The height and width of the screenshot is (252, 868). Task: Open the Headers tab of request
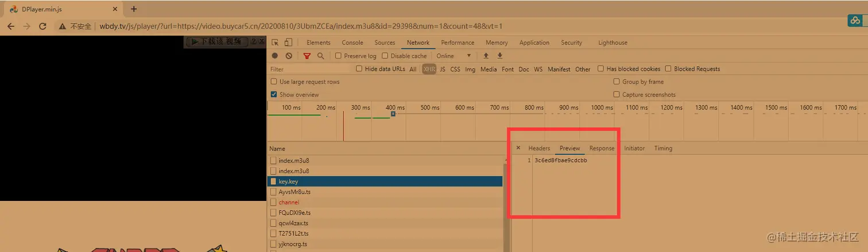point(539,148)
